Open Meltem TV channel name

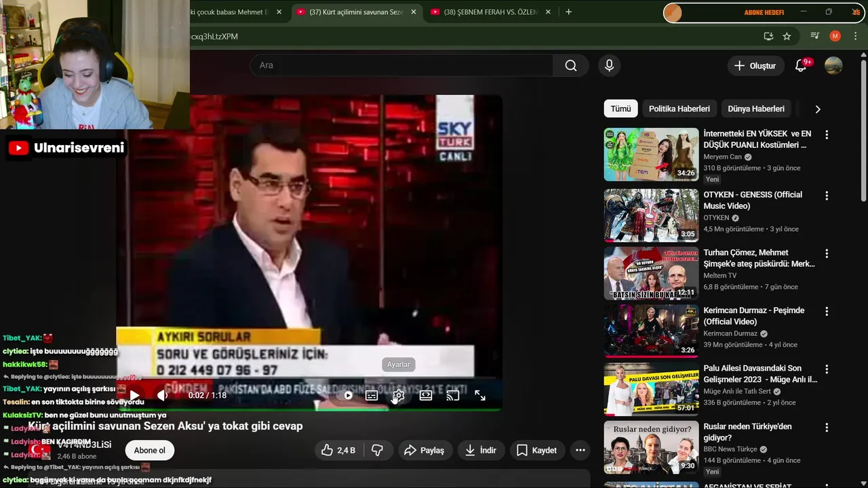(719, 275)
